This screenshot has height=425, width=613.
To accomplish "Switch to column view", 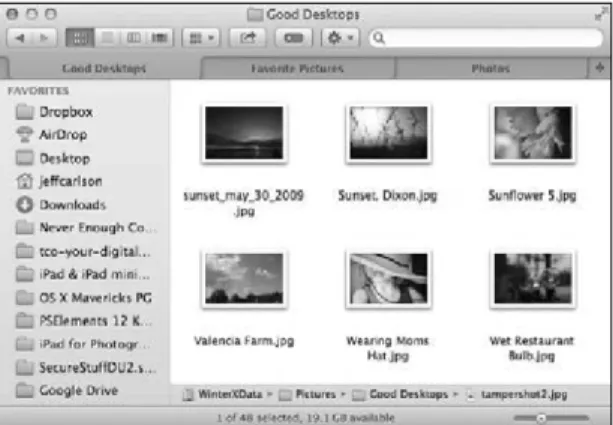I will (133, 38).
